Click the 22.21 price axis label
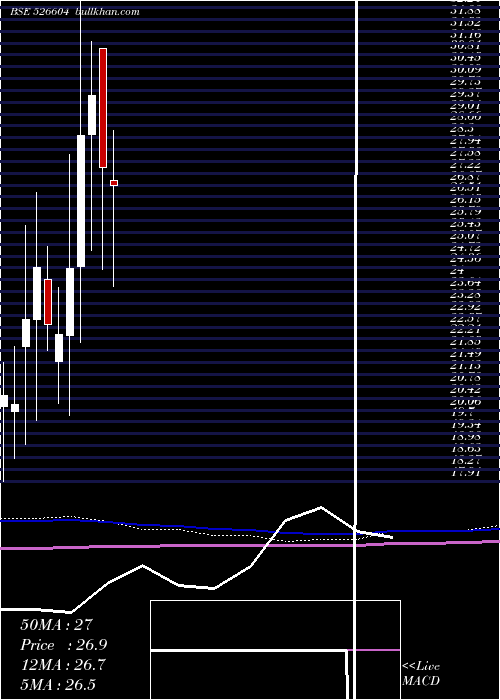This screenshot has width=500, height=700. pyautogui.click(x=466, y=330)
